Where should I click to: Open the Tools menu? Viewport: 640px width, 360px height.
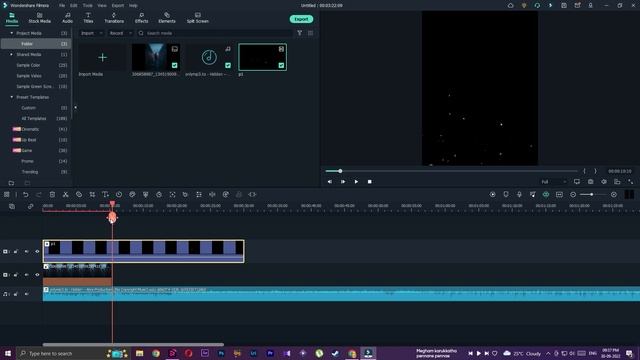pyautogui.click(x=88, y=6)
